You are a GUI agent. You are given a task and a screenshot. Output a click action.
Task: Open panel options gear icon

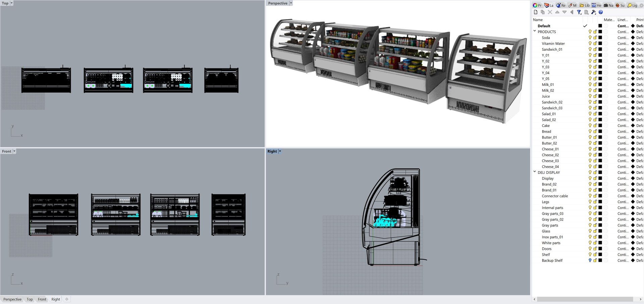tap(641, 5)
